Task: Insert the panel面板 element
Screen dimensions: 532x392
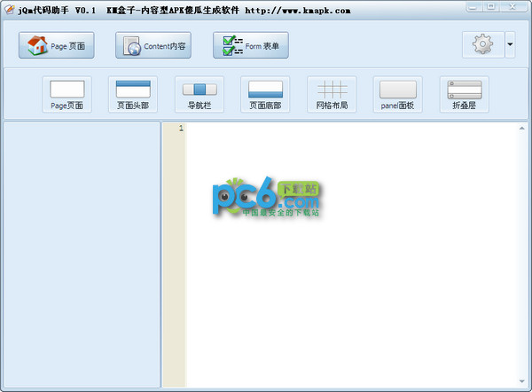Action: [x=397, y=94]
